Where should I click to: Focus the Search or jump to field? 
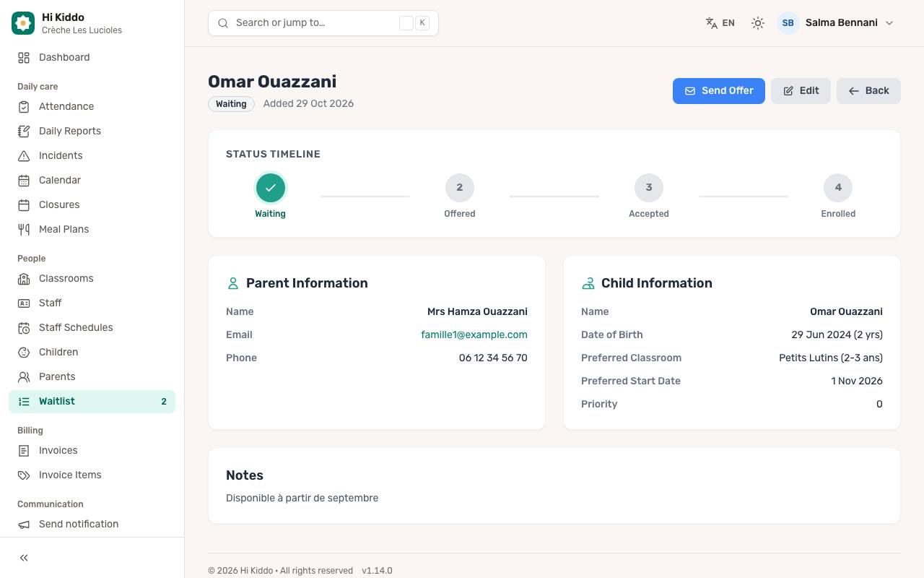point(323,23)
